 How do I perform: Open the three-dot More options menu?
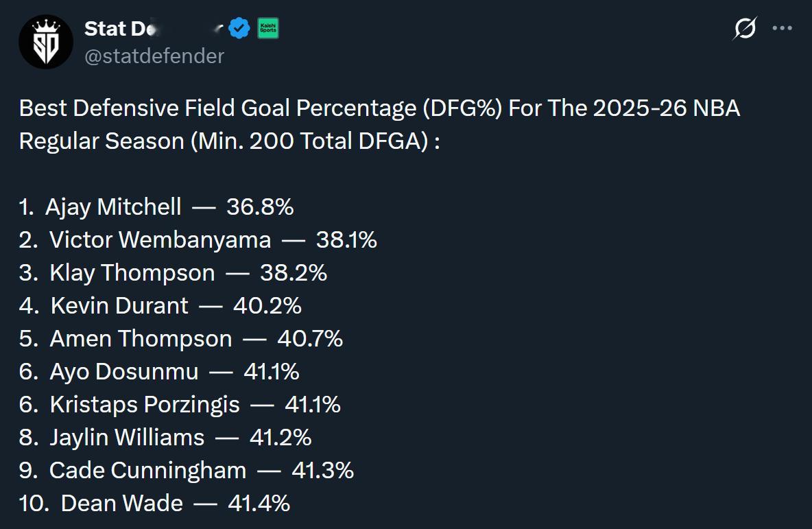[x=783, y=29]
